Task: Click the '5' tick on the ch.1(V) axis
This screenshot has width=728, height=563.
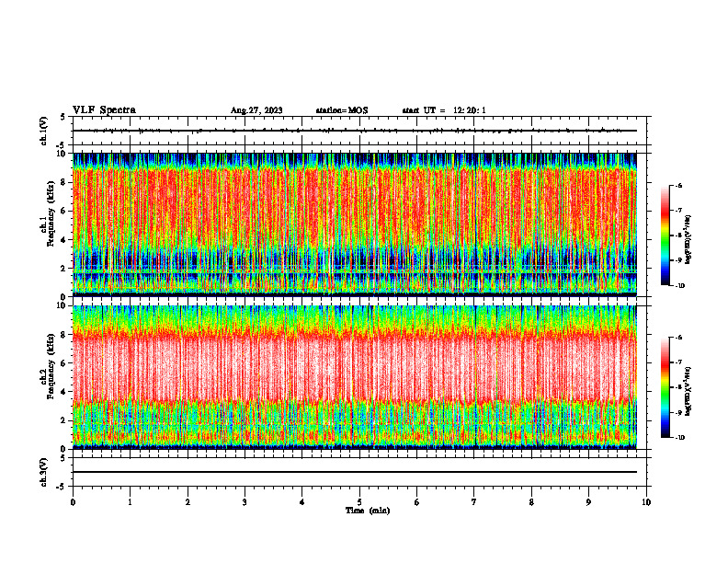Action: tap(63, 117)
